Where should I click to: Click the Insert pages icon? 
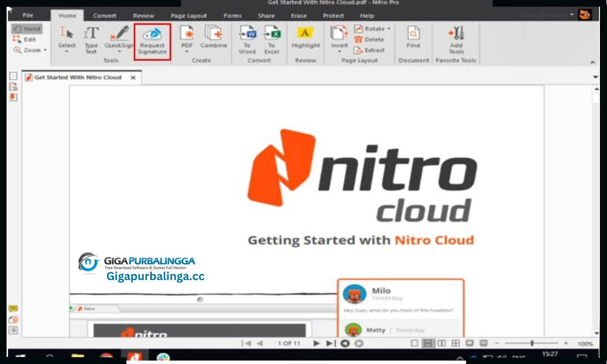coord(339,33)
